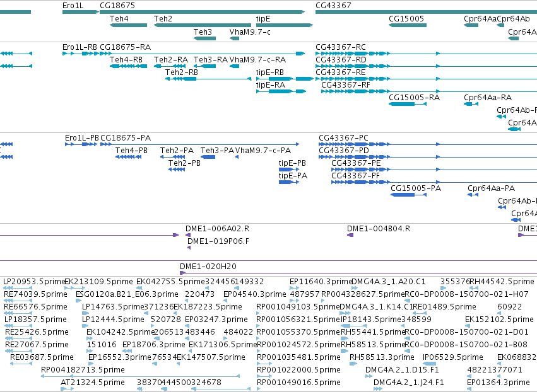Click the Teh2-PB protein label

coord(184,163)
